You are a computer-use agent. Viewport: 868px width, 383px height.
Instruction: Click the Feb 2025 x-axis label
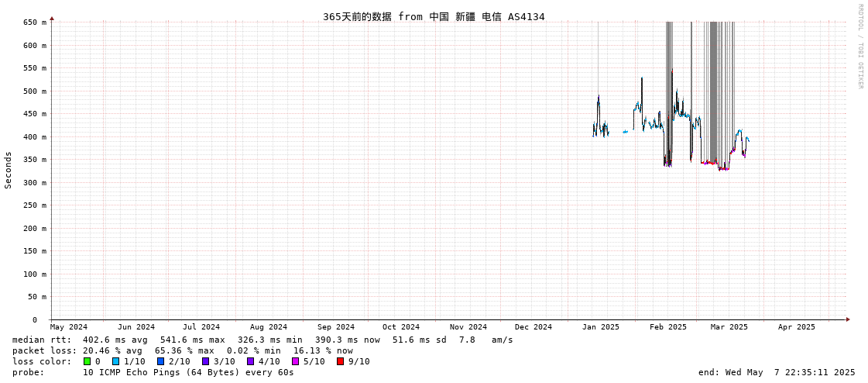tap(668, 327)
